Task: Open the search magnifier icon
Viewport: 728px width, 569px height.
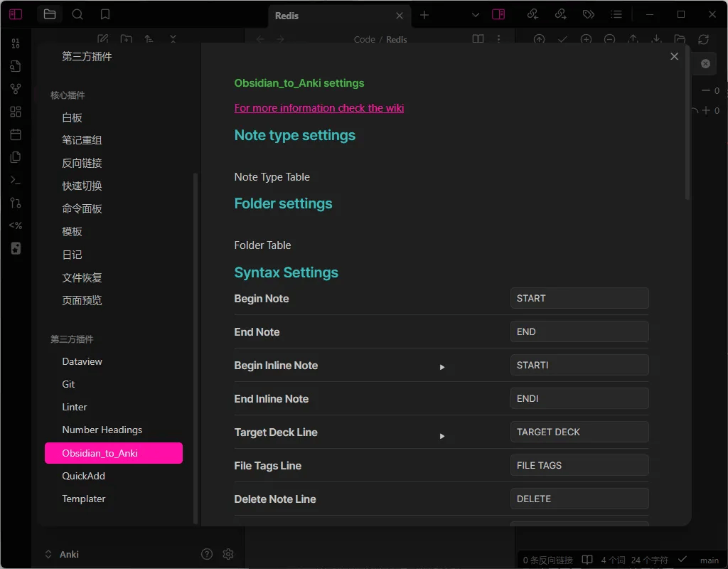Action: (77, 14)
